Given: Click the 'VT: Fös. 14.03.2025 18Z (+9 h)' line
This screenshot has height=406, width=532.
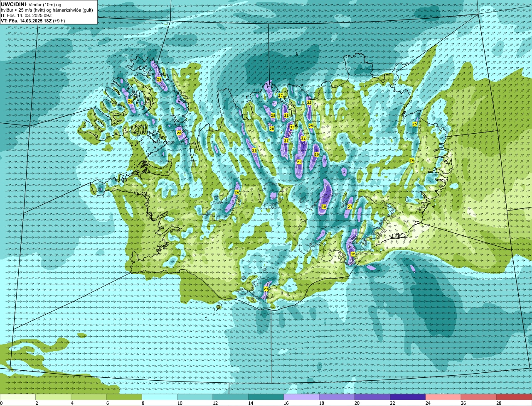Looking at the screenshot, I should (x=33, y=21).
